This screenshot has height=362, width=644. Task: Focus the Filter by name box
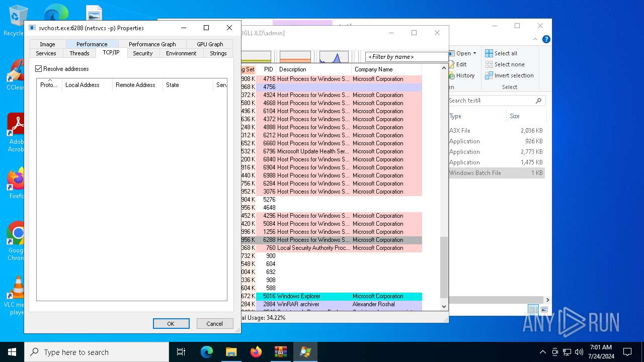pyautogui.click(x=407, y=57)
